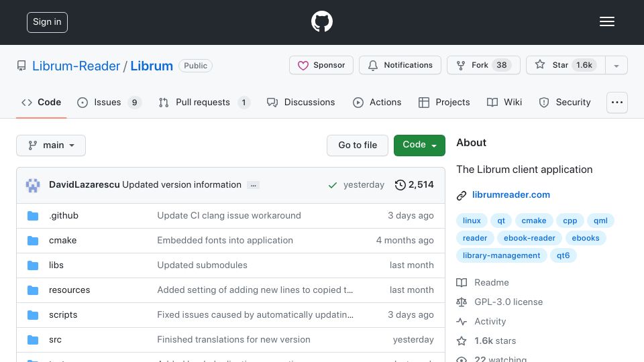Switch to the Projects tab

click(x=444, y=102)
